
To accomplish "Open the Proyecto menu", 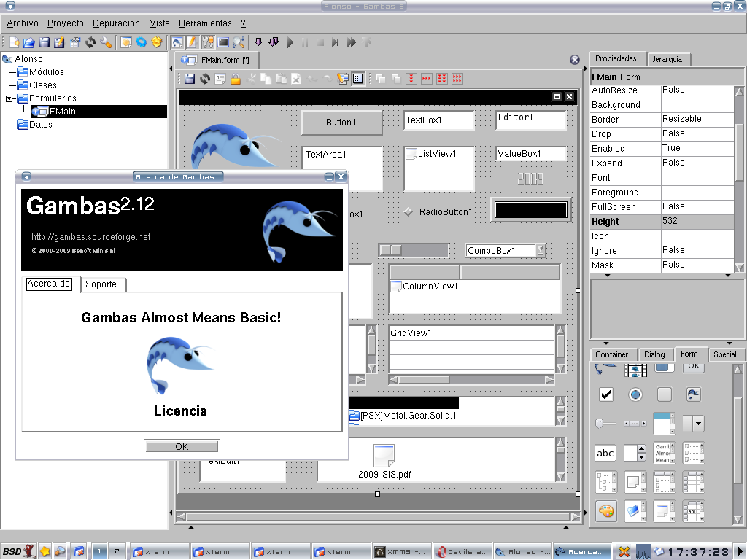I will [x=65, y=23].
